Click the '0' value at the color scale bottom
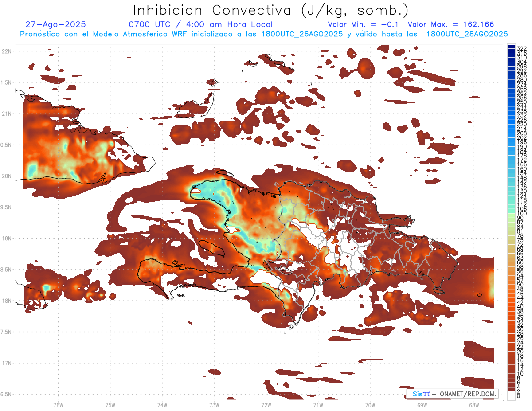 519,396
